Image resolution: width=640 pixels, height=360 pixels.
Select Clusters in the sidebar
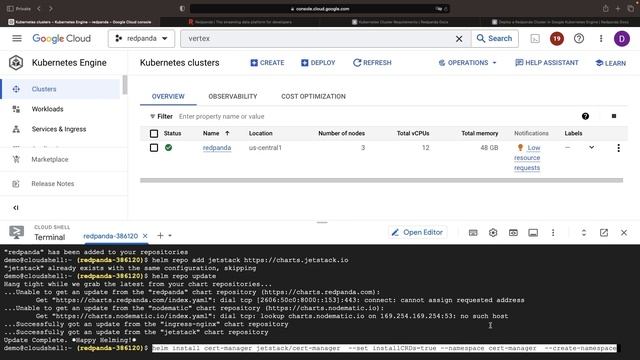click(x=61, y=89)
